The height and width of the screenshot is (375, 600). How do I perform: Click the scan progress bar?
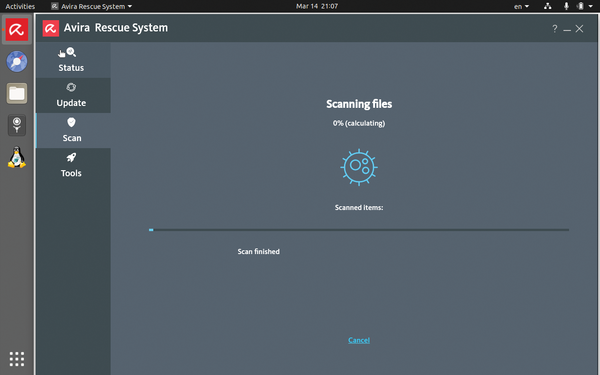(359, 230)
